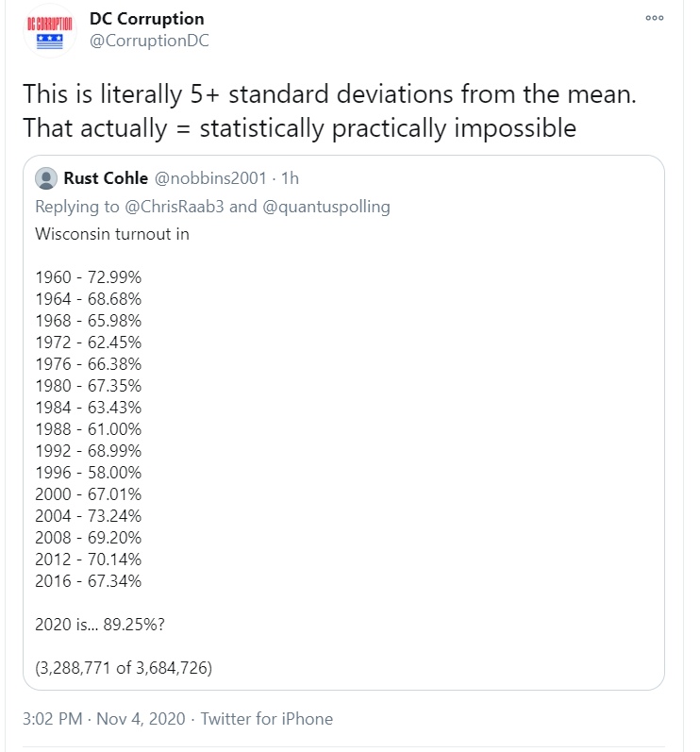Screen dimensions: 700x752
Task: Click the 'Replying to' label in the quoted tweet
Action: point(77,207)
